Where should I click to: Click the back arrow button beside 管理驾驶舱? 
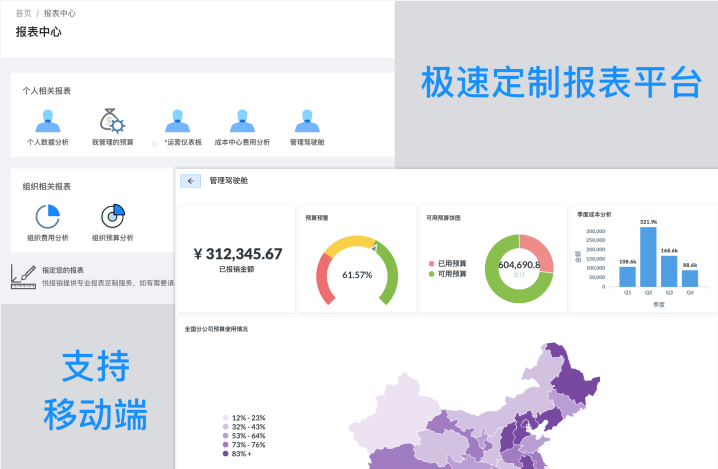click(x=190, y=181)
